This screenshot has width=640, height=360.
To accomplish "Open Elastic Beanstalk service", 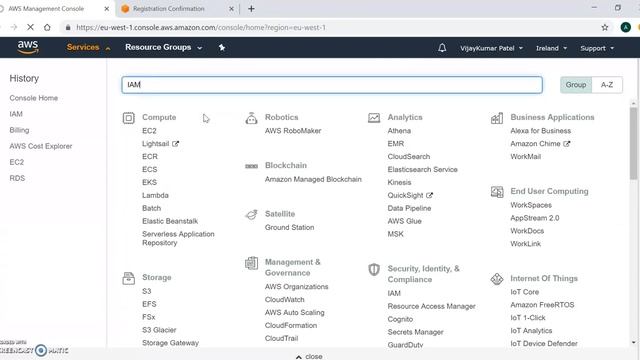I will coord(170,221).
